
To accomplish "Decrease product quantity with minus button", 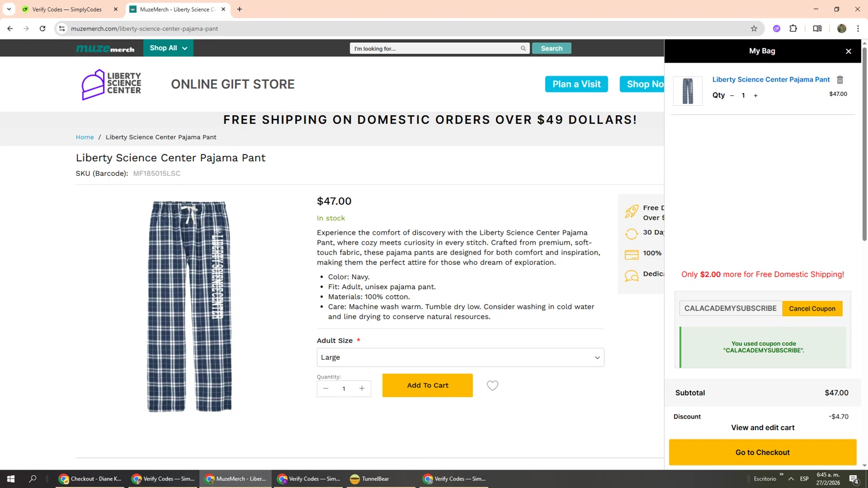I will tap(326, 389).
